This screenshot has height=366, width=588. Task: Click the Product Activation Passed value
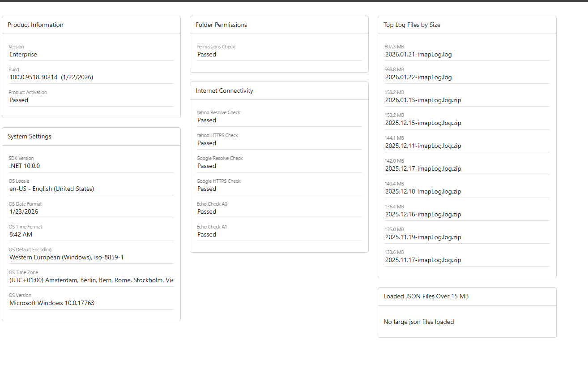pyautogui.click(x=19, y=100)
